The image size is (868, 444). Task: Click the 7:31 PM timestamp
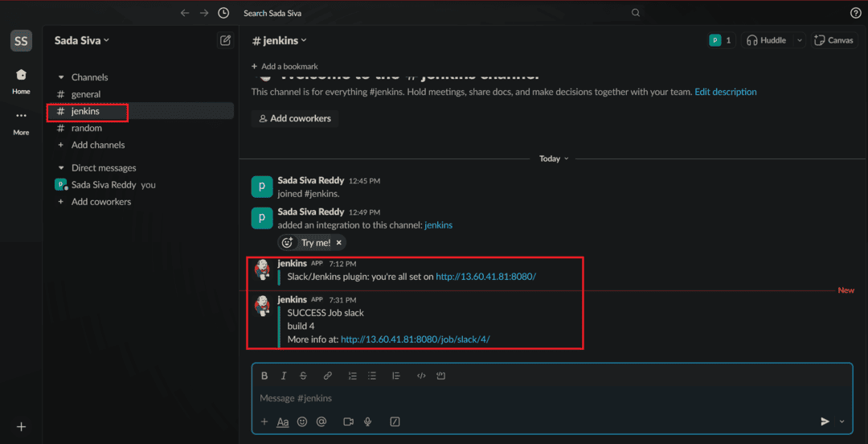[x=342, y=299]
